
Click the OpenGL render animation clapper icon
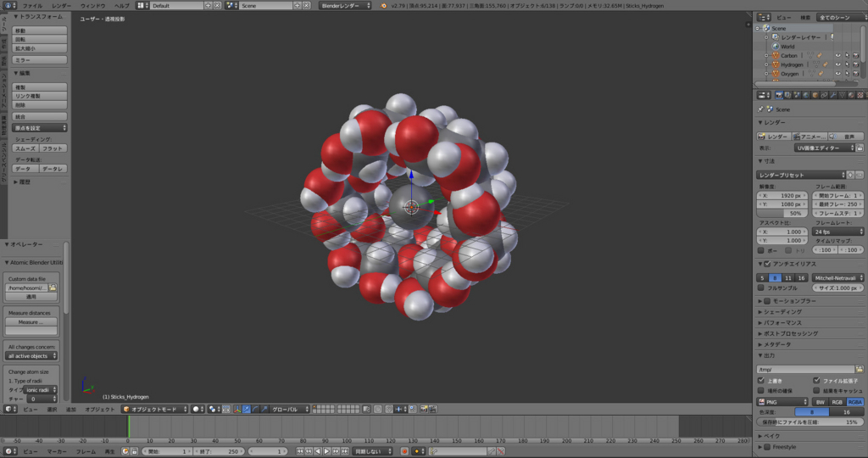[433, 410]
